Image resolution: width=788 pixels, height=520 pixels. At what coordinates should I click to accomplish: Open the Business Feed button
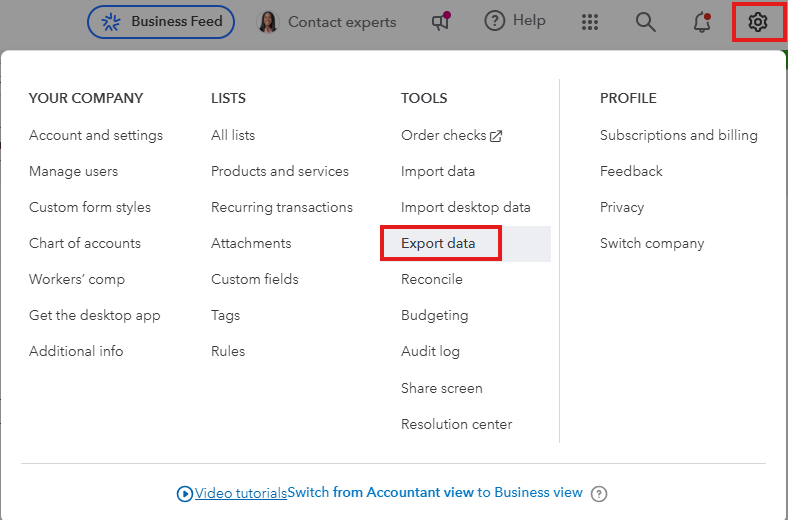(x=161, y=21)
